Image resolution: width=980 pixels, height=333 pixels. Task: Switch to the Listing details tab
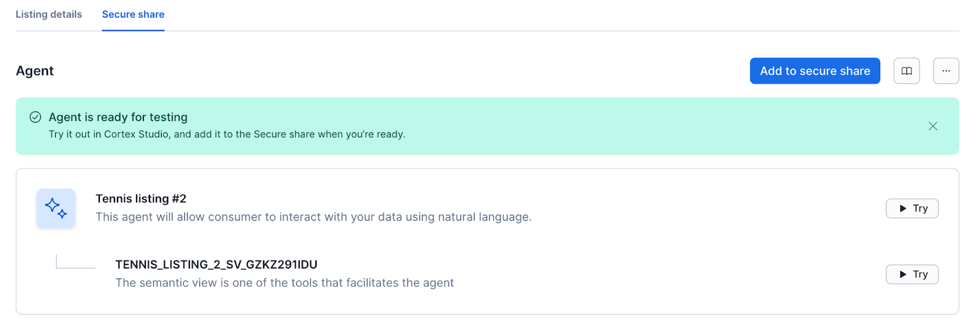pyautogui.click(x=48, y=14)
